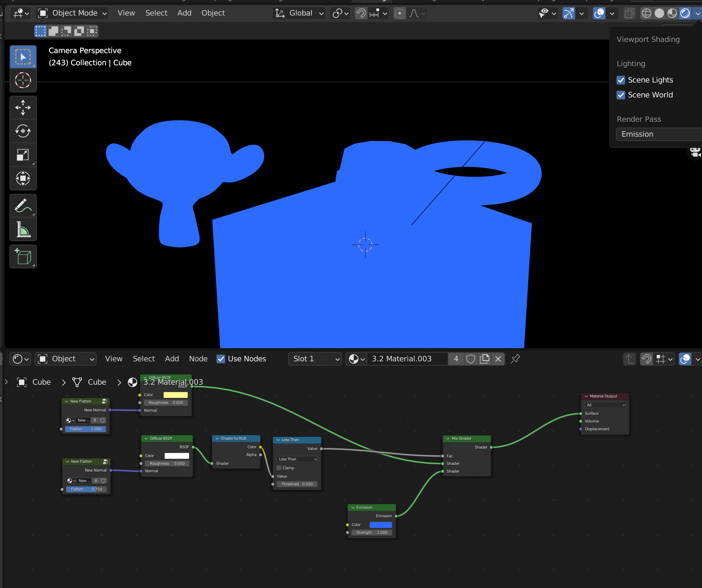
Task: Open Slot 1 material slot dropdown
Action: click(x=315, y=359)
